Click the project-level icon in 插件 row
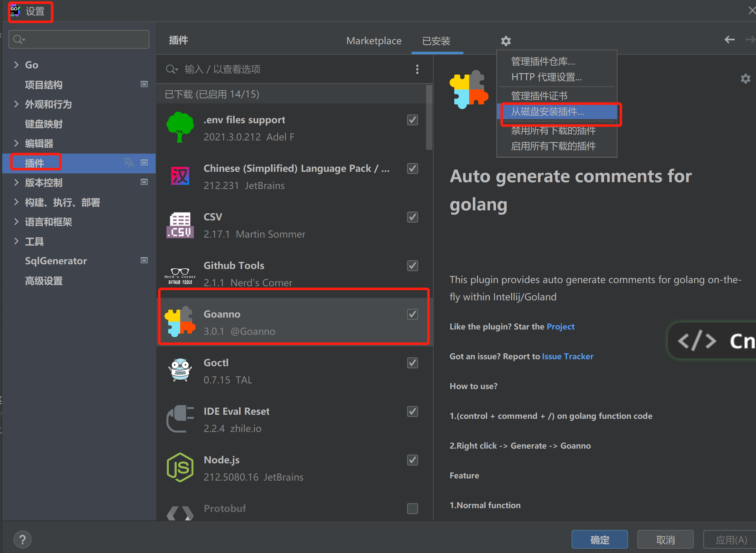This screenshot has height=553, width=756. pos(144,162)
